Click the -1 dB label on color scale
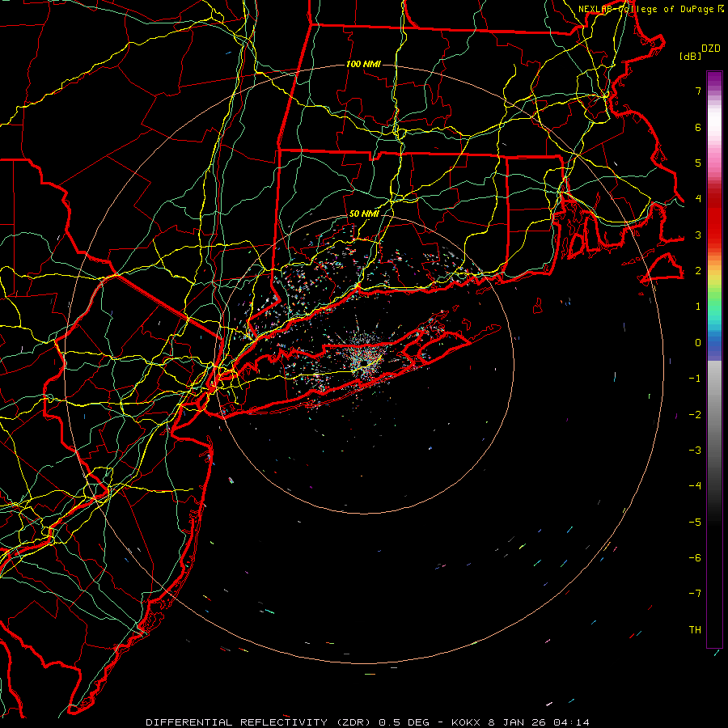The width and height of the screenshot is (728, 728). pyautogui.click(x=695, y=379)
